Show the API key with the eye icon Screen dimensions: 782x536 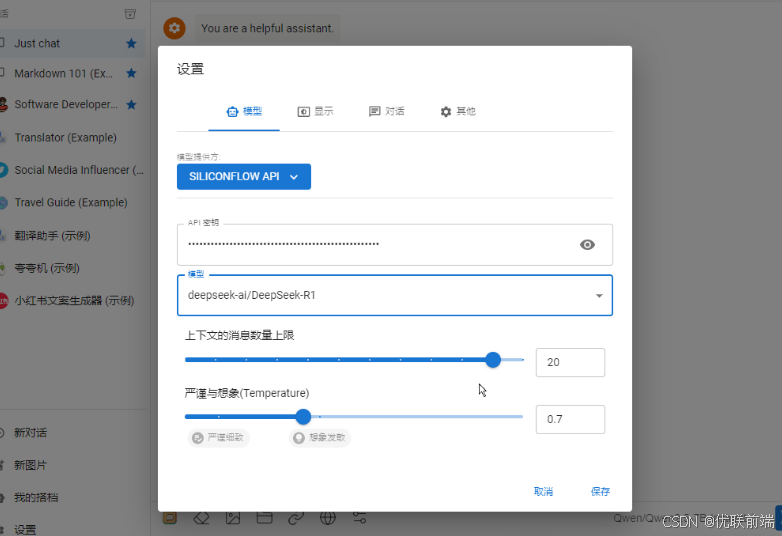587,245
